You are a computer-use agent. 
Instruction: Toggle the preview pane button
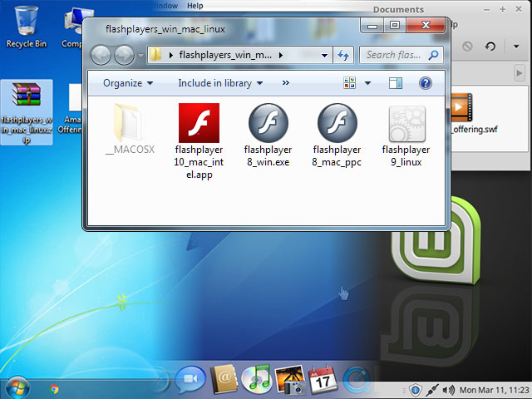pos(396,83)
